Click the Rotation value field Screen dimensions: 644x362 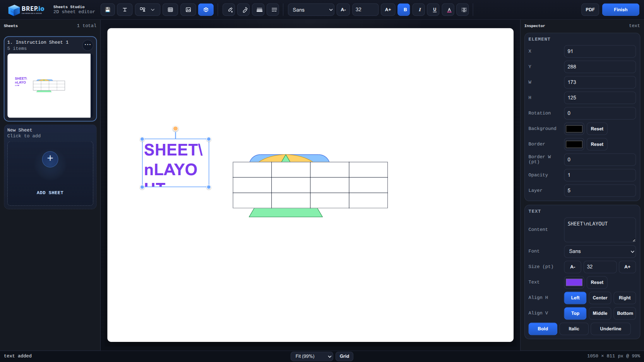[x=599, y=113]
